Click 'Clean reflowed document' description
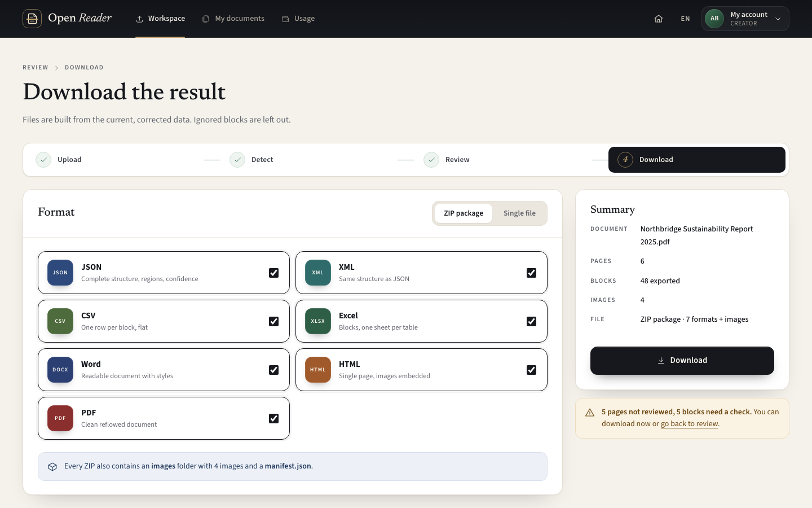The width and height of the screenshot is (812, 508). pos(119,424)
